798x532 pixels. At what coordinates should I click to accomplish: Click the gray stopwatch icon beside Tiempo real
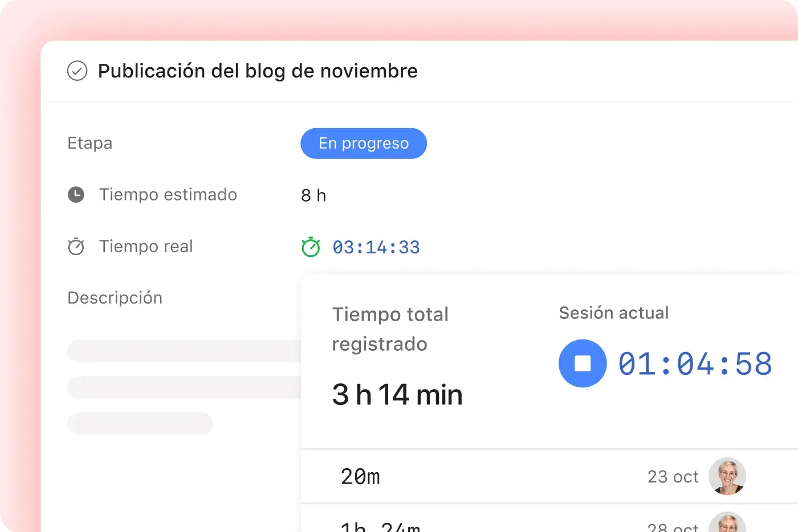76,247
